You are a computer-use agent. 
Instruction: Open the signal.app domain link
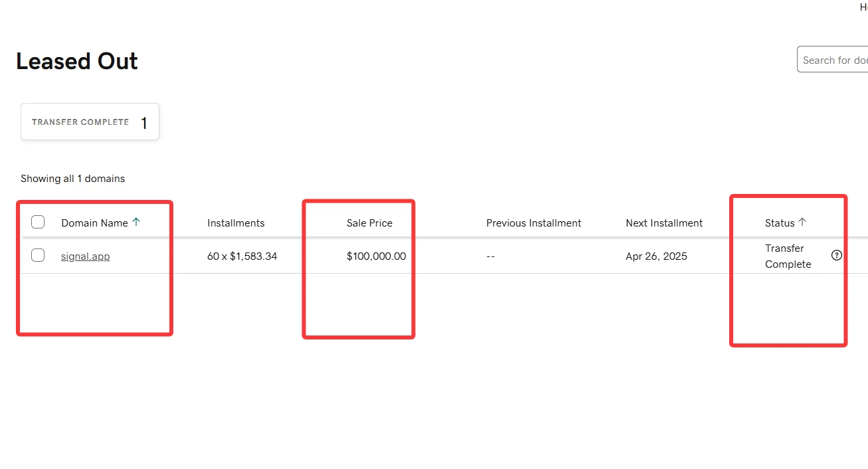click(x=85, y=256)
